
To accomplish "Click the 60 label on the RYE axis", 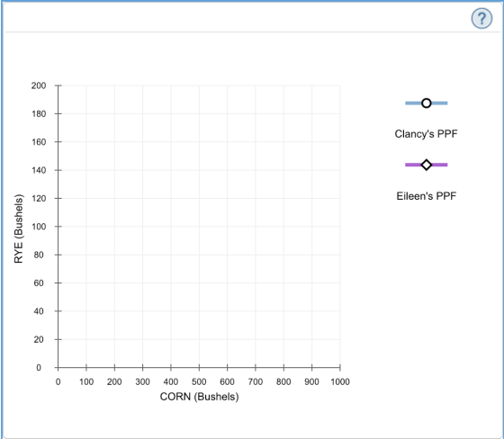I will (x=39, y=282).
